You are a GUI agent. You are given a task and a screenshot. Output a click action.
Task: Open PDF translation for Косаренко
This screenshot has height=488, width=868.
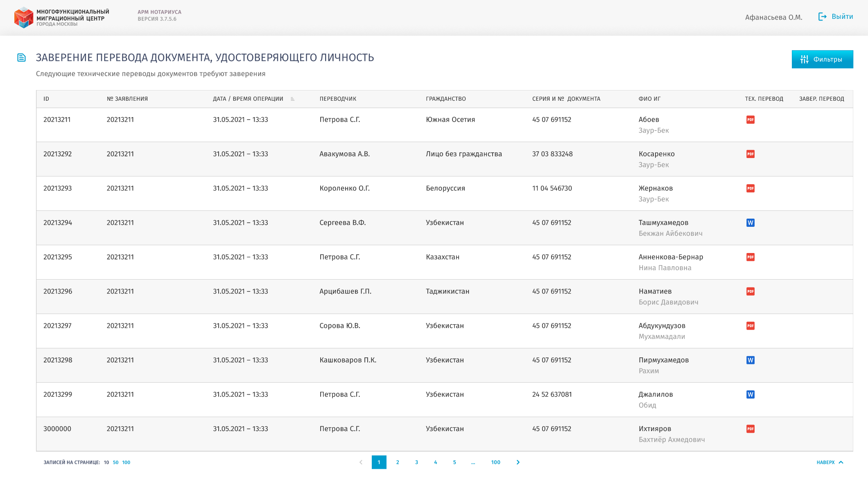tap(750, 154)
